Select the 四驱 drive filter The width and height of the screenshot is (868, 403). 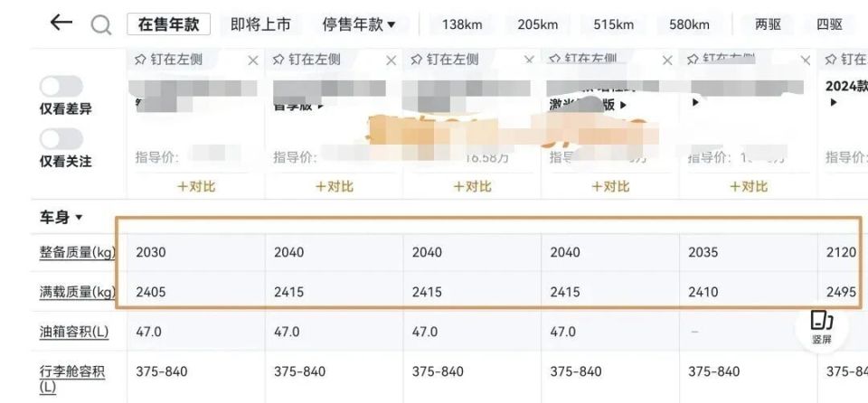[830, 24]
